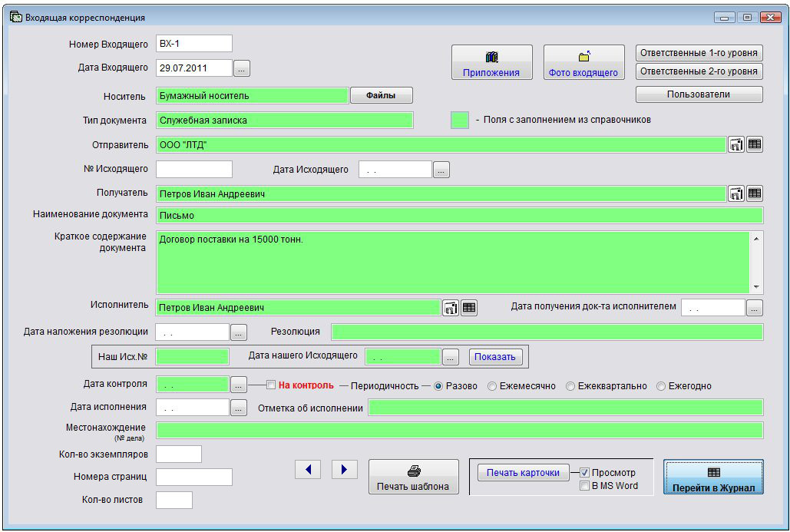Enable the На контроль checkbox

[271, 385]
